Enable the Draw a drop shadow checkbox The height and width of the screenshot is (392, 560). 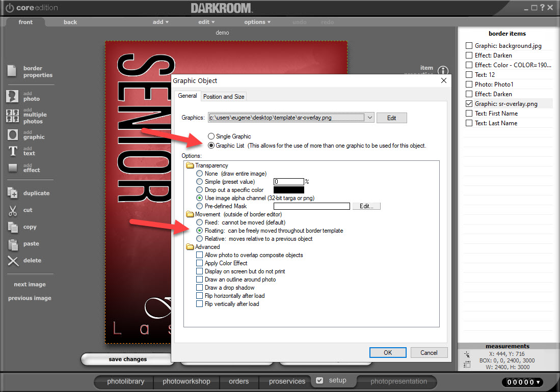pos(200,288)
